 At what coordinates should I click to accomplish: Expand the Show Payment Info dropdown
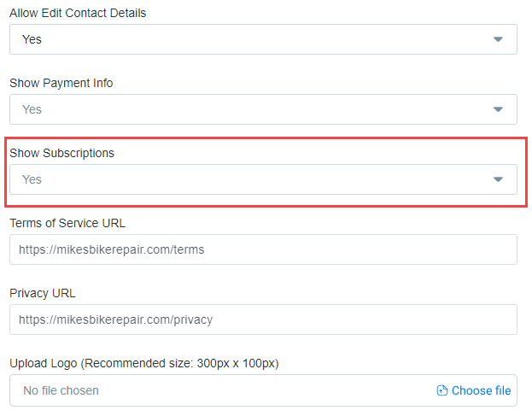click(263, 109)
